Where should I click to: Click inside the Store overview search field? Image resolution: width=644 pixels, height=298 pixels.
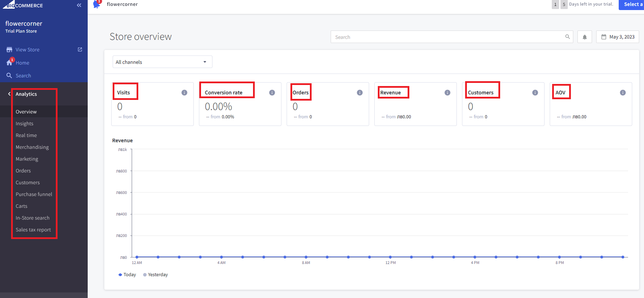pyautogui.click(x=452, y=37)
